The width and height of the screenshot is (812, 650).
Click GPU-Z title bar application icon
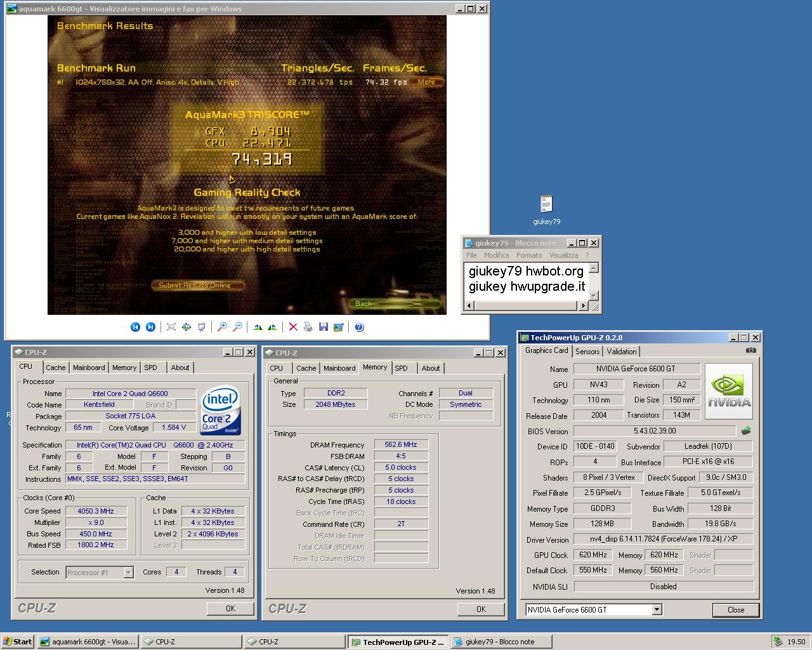point(525,338)
